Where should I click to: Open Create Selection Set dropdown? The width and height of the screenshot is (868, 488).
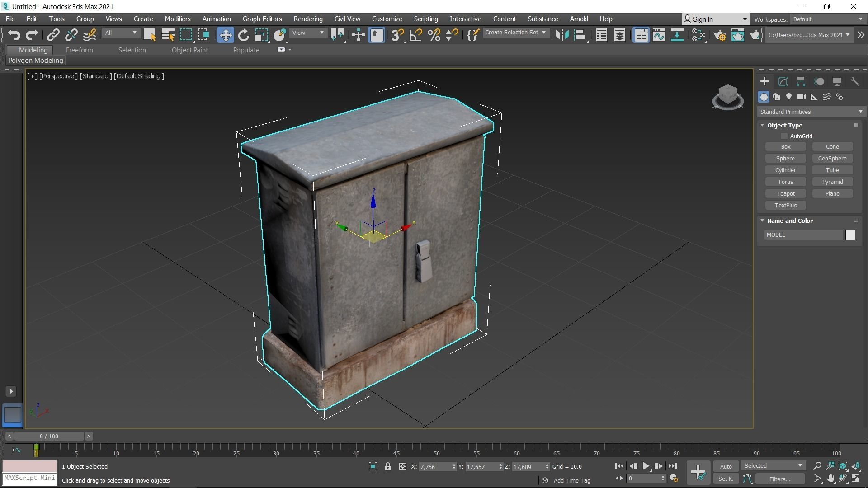click(515, 33)
